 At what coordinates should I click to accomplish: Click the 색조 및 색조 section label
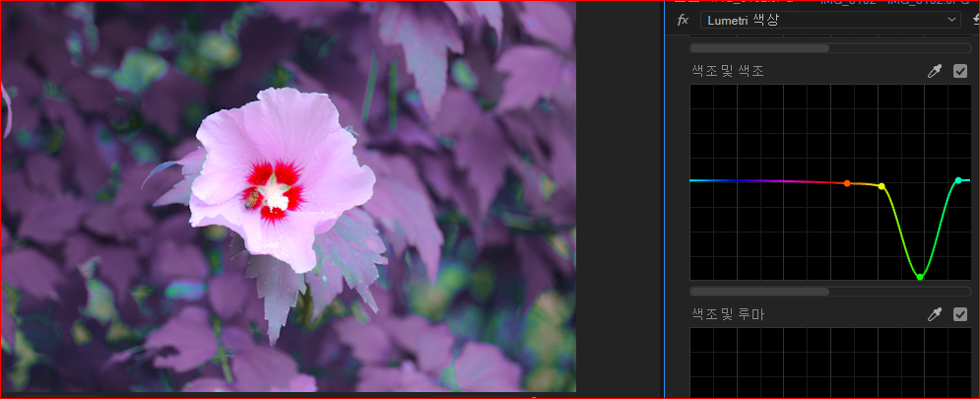[x=728, y=71]
